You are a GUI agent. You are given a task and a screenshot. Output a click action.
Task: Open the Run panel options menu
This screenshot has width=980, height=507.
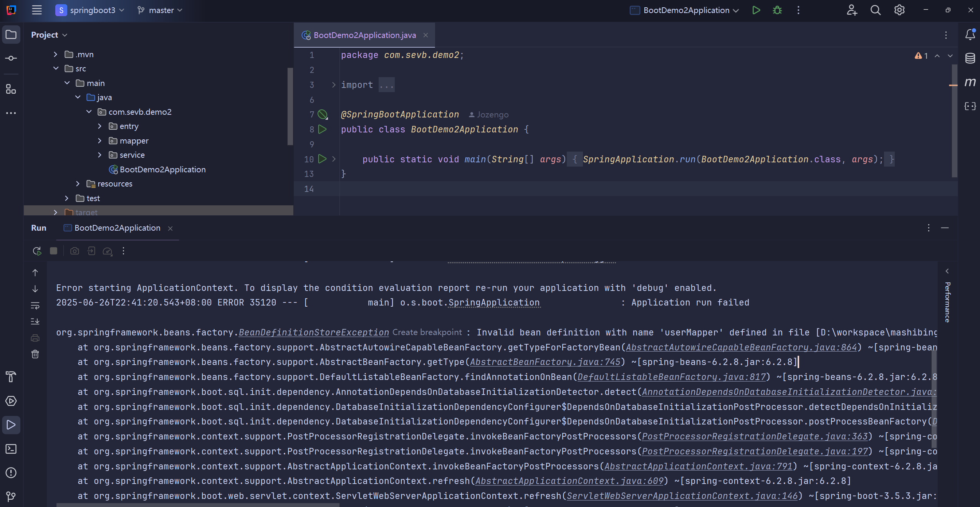point(929,228)
